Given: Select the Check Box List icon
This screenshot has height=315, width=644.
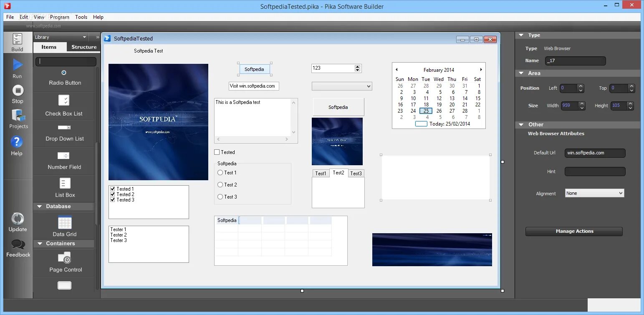Looking at the screenshot, I should pyautogui.click(x=64, y=100).
